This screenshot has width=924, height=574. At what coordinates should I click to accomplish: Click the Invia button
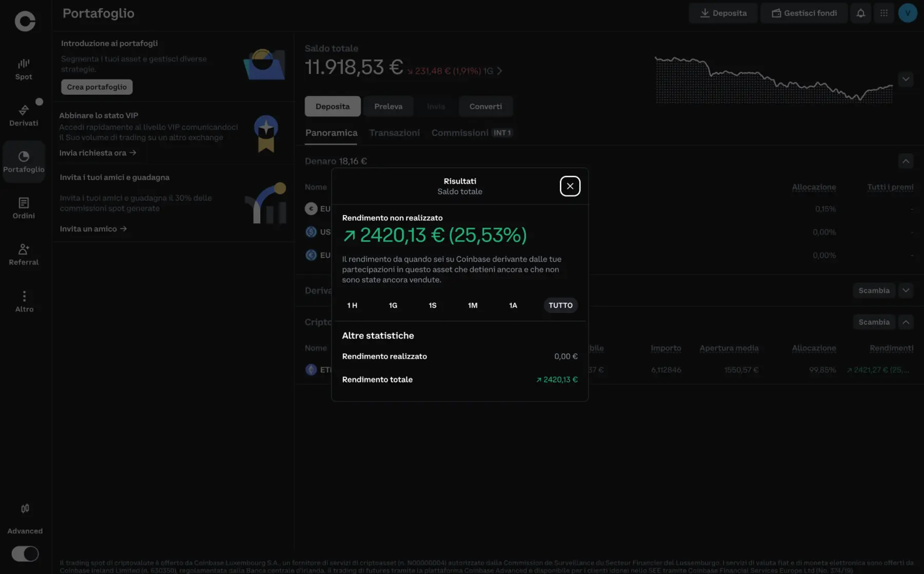436,106
